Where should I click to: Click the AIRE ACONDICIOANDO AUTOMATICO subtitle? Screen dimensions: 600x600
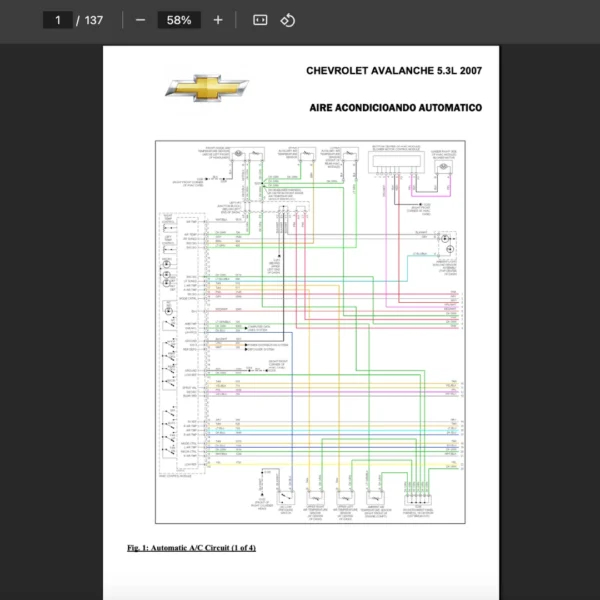pyautogui.click(x=396, y=107)
